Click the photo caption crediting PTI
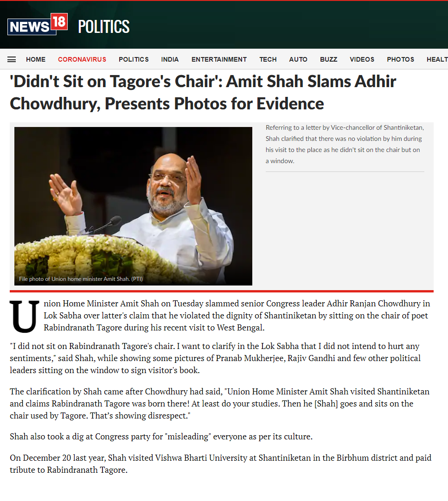Screen dimensions: 448x501 pyautogui.click(x=81, y=279)
